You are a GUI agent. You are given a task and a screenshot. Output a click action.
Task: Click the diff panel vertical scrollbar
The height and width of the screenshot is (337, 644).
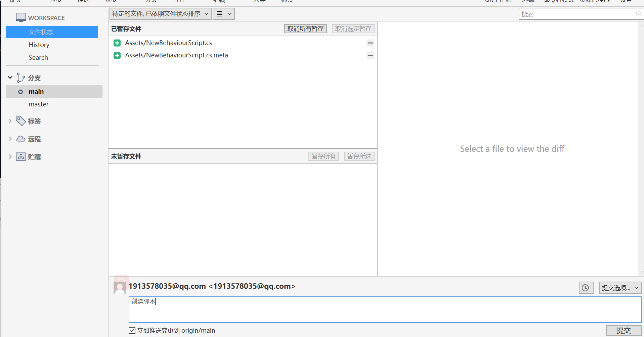(x=641, y=149)
